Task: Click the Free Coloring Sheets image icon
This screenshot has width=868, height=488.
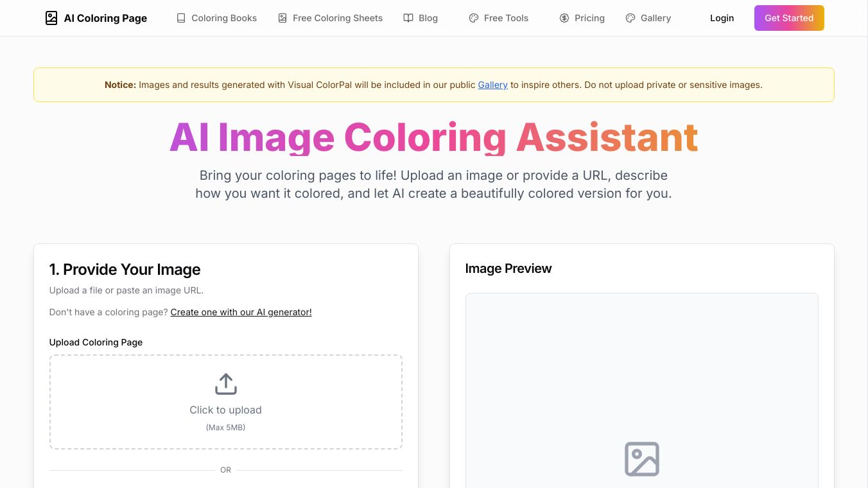Action: tap(282, 18)
